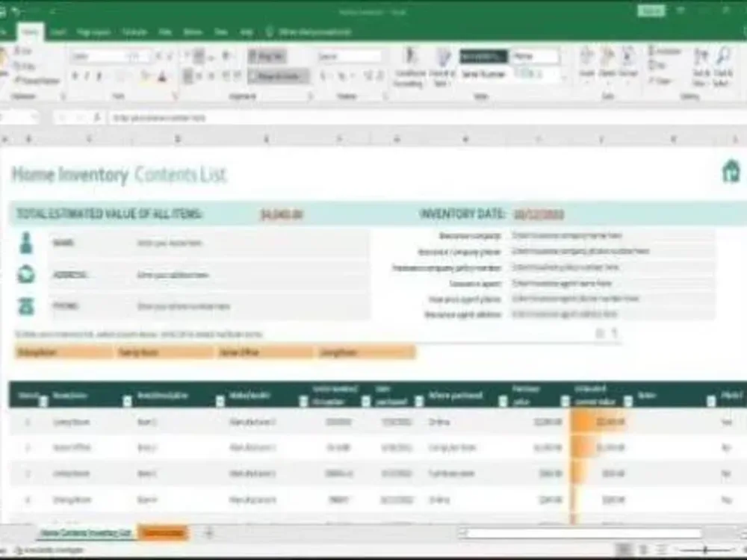
Task: Open Find & Select
Action: tap(722, 66)
